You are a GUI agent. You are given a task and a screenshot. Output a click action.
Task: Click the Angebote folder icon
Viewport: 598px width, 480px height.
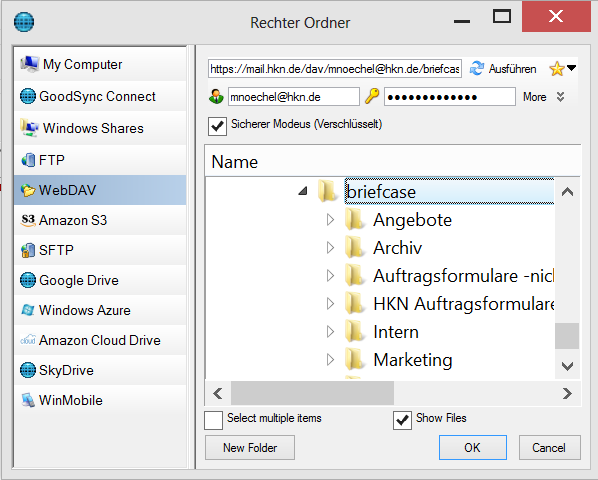point(355,219)
